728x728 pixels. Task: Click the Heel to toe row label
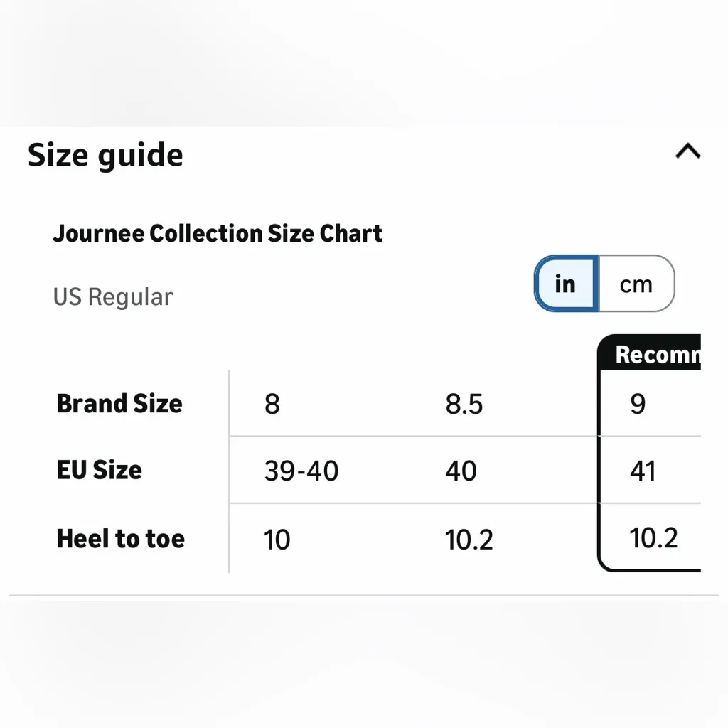click(x=121, y=539)
